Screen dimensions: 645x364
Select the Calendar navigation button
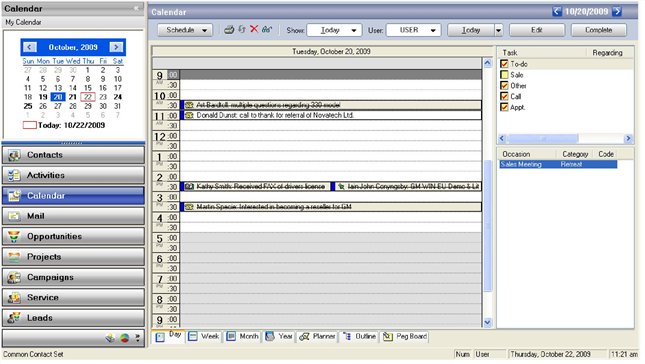[73, 196]
